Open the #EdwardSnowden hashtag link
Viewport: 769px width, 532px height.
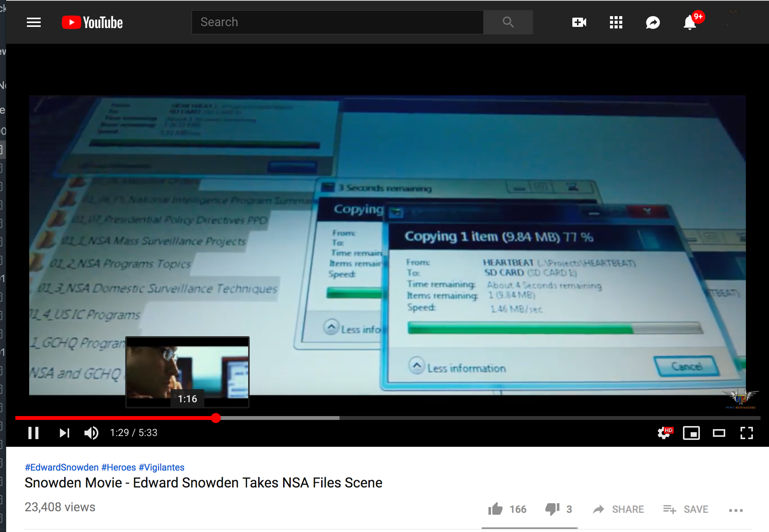click(x=61, y=467)
